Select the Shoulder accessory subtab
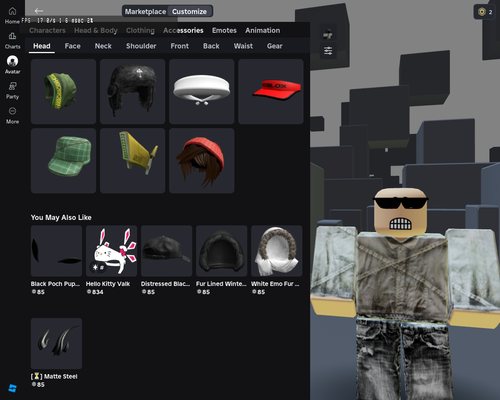Image resolution: width=500 pixels, height=400 pixels. click(141, 46)
